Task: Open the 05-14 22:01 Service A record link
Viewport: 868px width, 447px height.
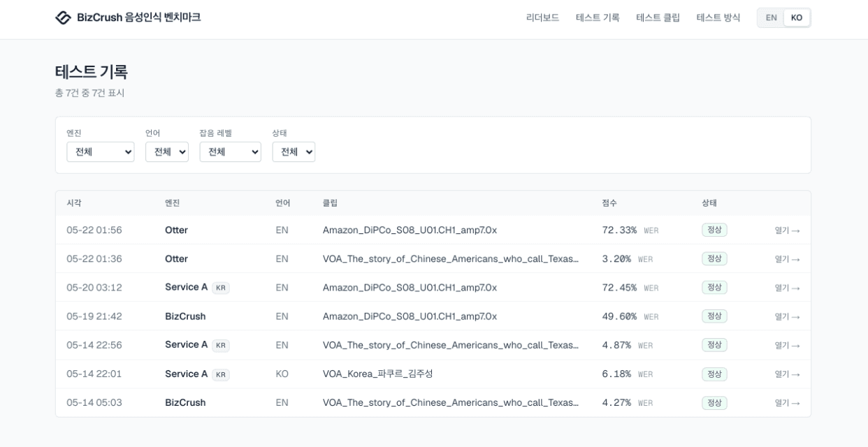Action: tap(787, 374)
